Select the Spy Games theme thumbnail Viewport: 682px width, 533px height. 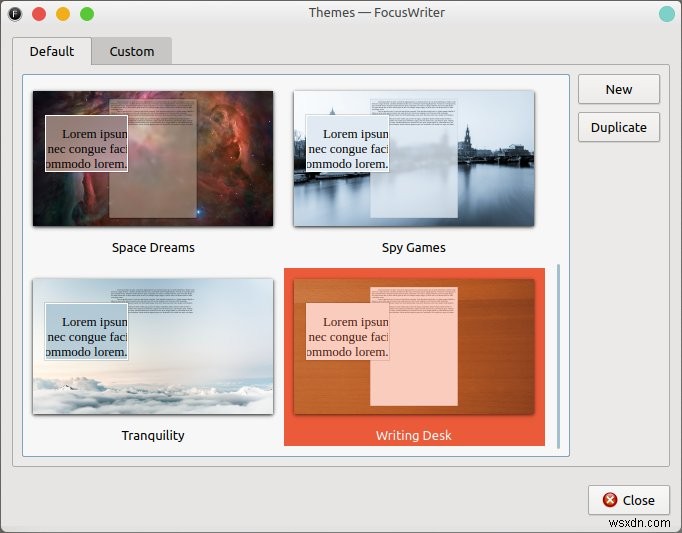pyautogui.click(x=414, y=158)
